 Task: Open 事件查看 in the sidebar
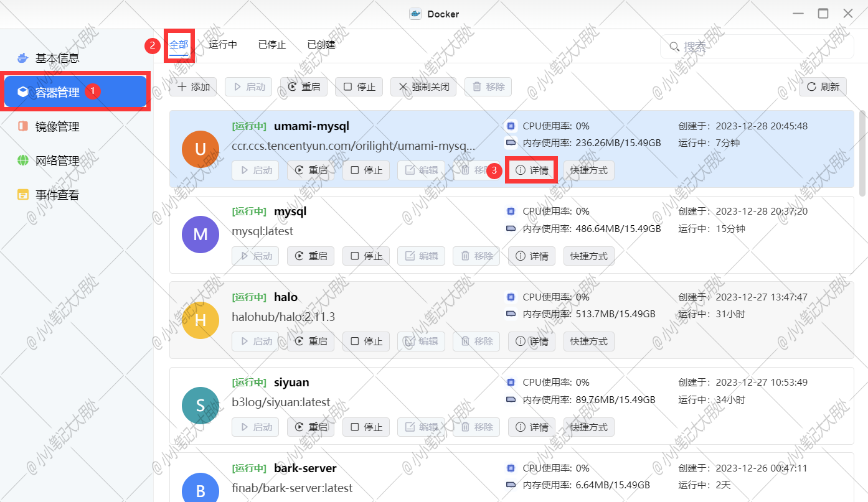[x=76, y=195]
